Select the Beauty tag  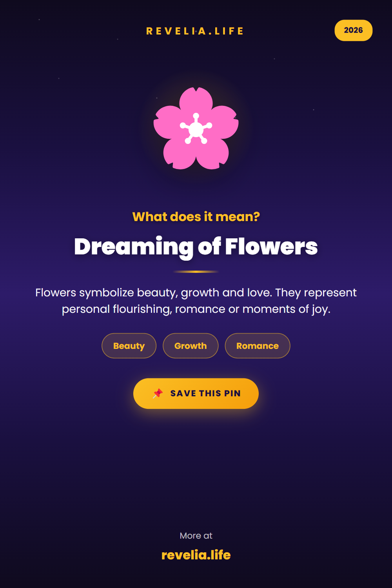[129, 346]
